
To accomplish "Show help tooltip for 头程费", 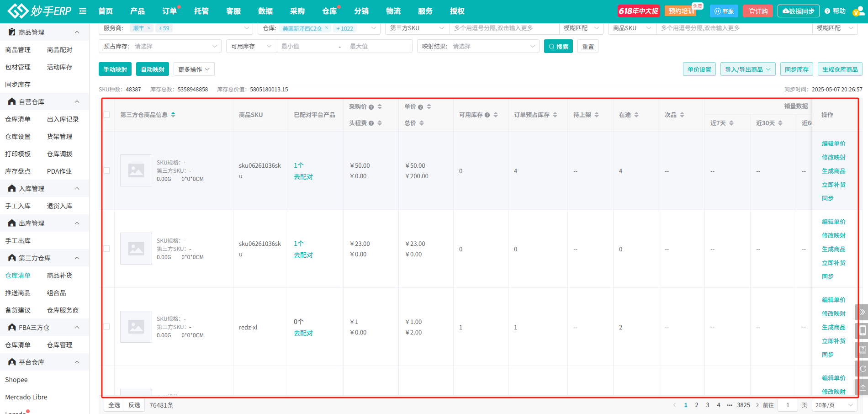I will pos(371,123).
